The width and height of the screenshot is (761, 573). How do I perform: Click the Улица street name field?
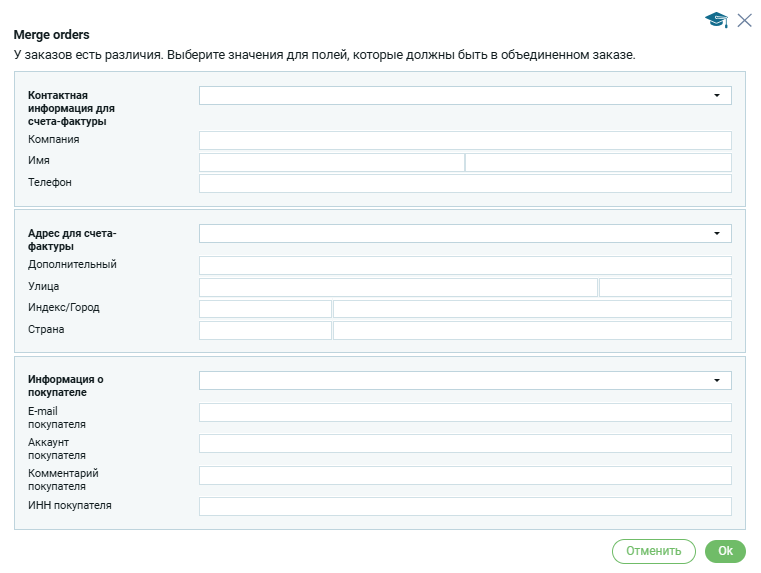point(398,288)
